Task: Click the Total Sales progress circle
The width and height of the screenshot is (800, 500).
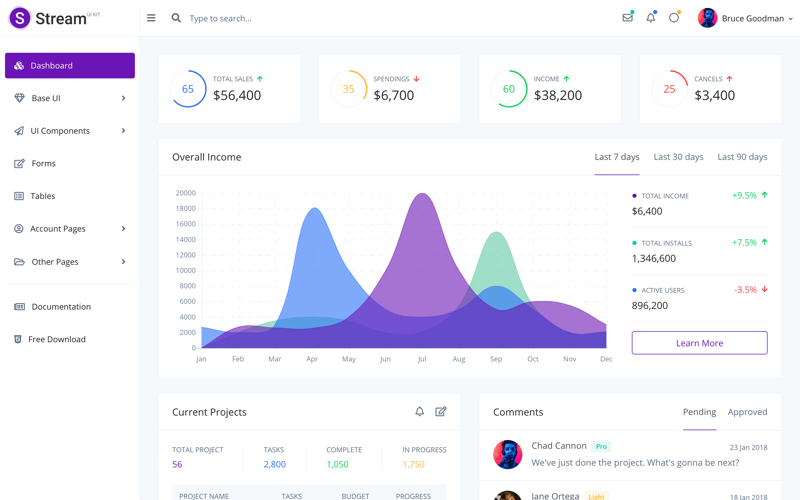Action: point(187,89)
